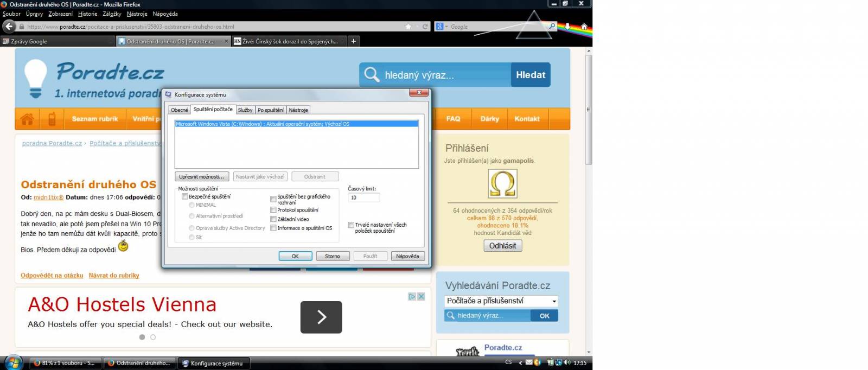Click the arrow button on the hostel ad
The height and width of the screenshot is (370, 868).
pos(321,317)
